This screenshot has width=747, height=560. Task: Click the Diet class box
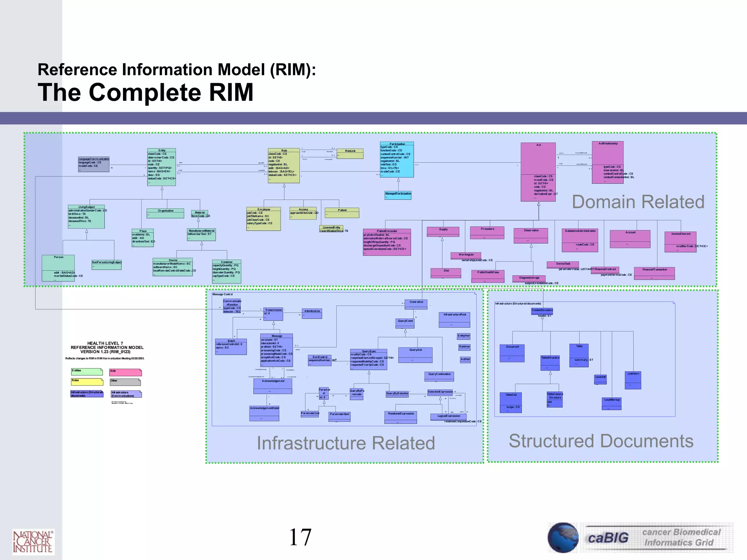446,273
